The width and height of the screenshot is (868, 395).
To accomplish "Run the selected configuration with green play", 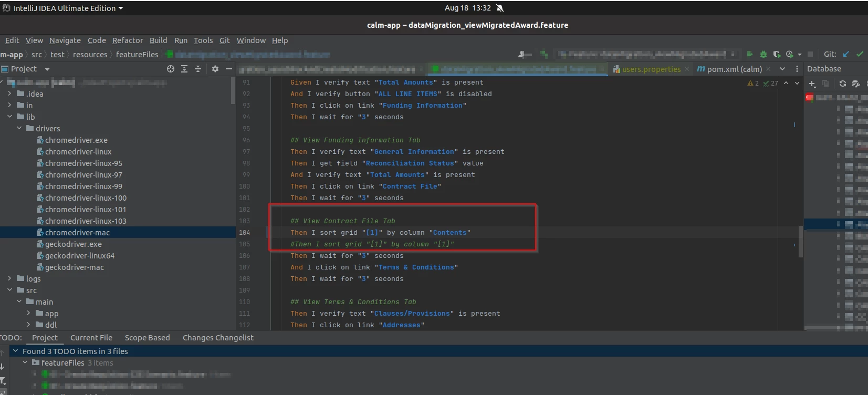I will [750, 54].
